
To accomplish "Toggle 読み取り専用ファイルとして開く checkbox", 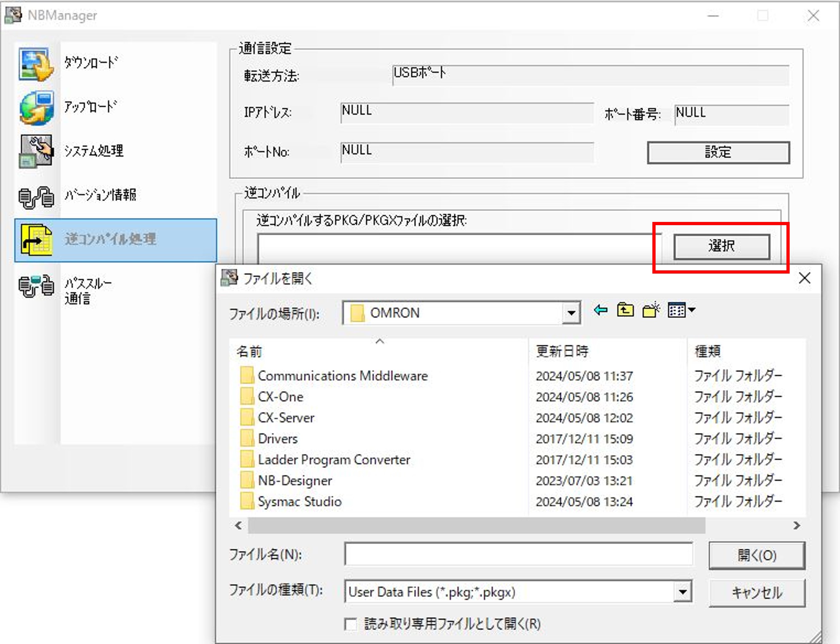I will [x=351, y=624].
